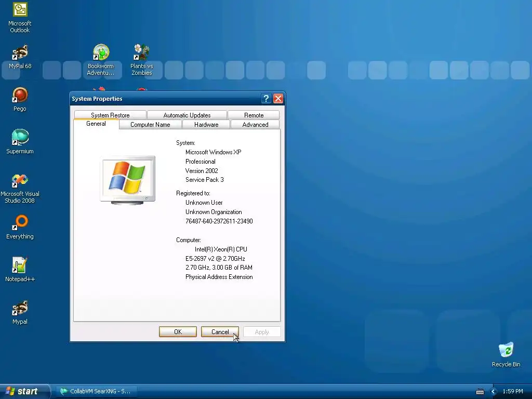532x399 pixels.
Task: Launch Mypal desktop shortcut
Action: 20,312
